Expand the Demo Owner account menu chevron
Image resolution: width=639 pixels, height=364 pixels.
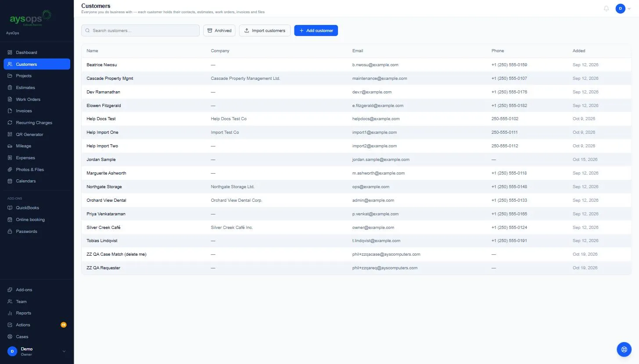[x=64, y=351]
